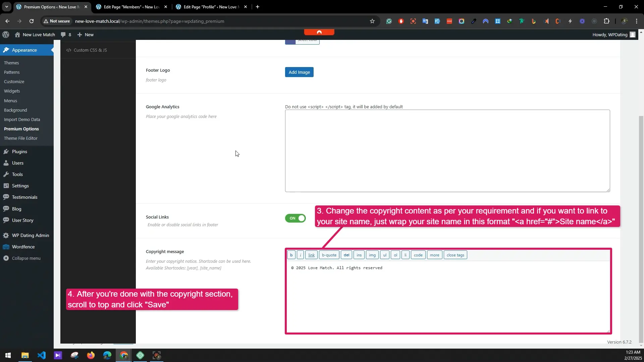Open Visual Studio Code from taskbar
644x362 pixels.
coord(42,355)
